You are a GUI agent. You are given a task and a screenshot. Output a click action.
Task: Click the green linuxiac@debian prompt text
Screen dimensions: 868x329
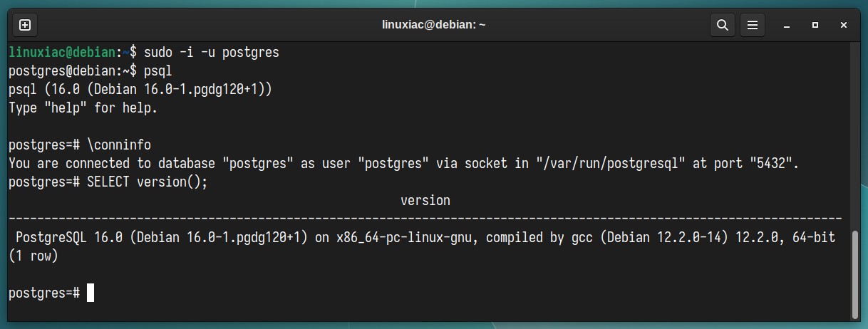point(61,53)
